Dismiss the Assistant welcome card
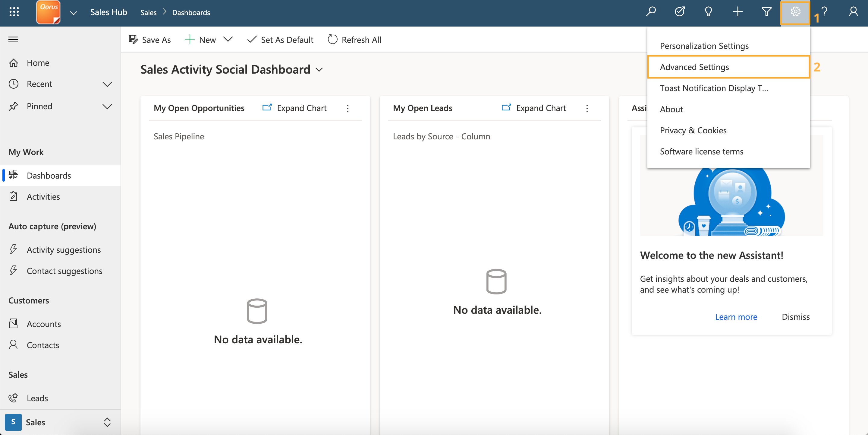 (795, 317)
